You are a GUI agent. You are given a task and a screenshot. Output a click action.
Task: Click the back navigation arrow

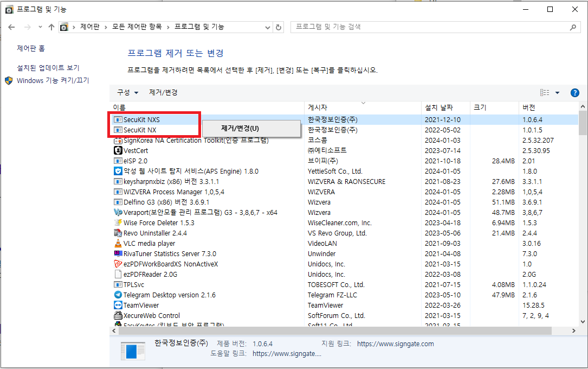pyautogui.click(x=12, y=27)
